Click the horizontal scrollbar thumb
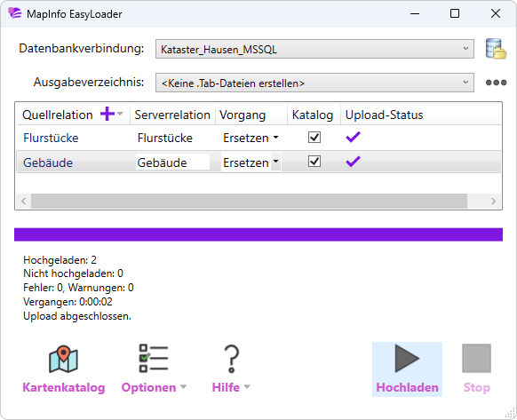Screen dimensions: 517x420 (x=249, y=201)
